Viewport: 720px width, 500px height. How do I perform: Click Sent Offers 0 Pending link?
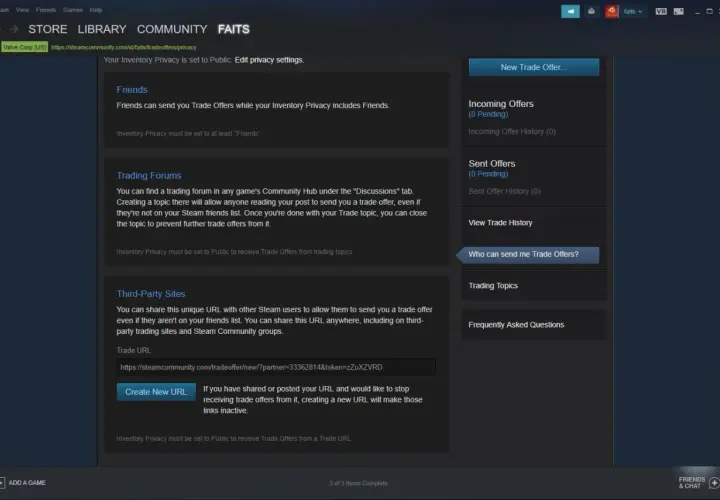(x=488, y=174)
